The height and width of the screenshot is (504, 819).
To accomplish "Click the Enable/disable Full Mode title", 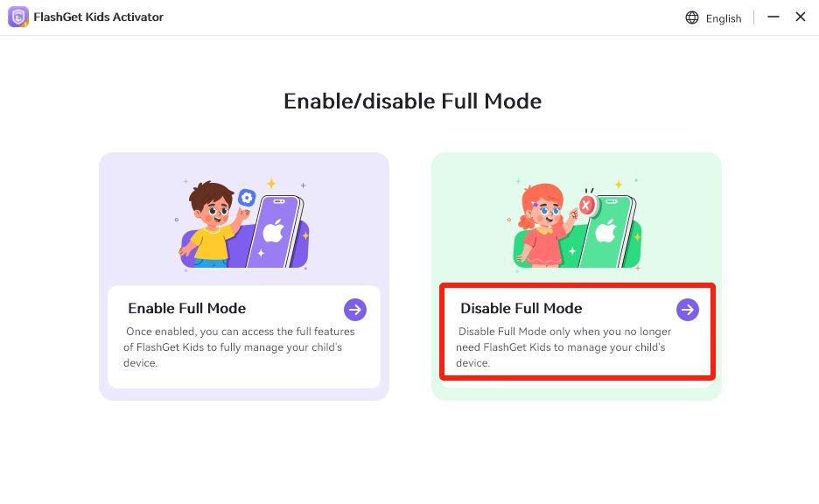I will [411, 101].
